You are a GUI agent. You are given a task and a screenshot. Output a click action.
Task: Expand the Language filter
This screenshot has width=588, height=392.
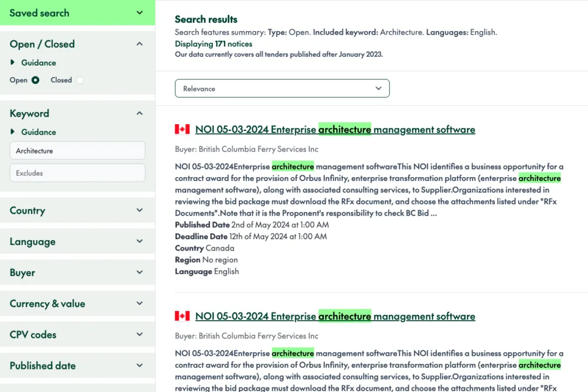click(78, 241)
